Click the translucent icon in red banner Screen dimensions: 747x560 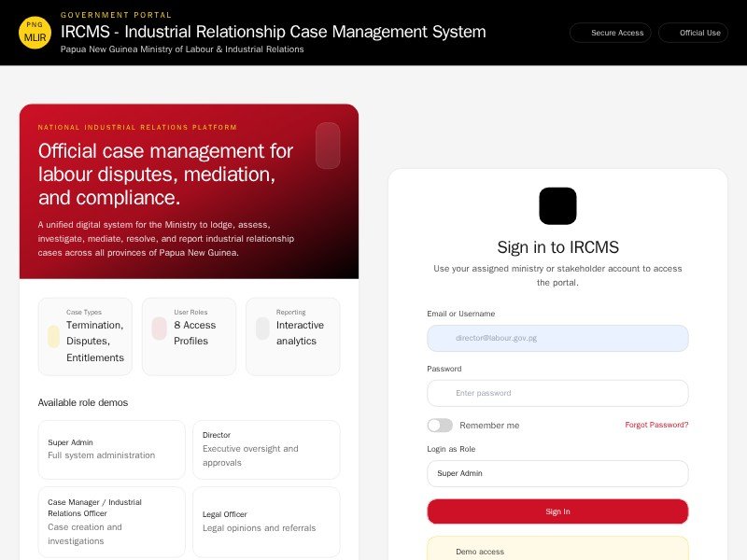328,146
